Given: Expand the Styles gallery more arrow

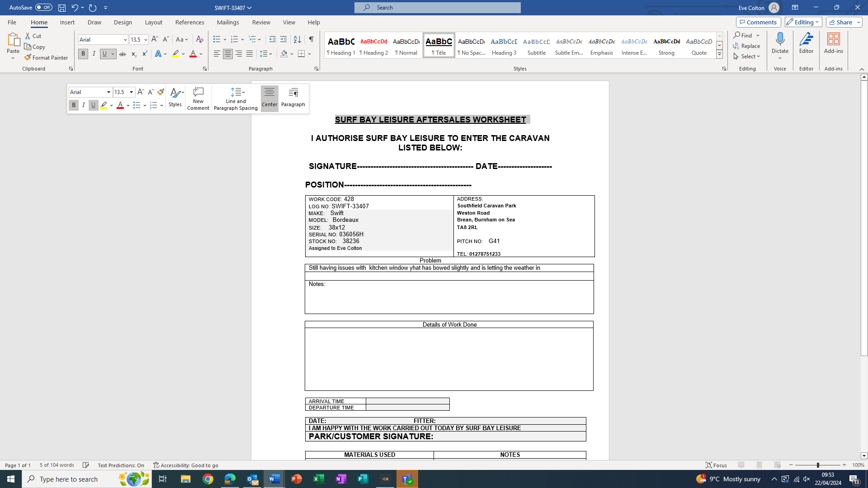Looking at the screenshot, I should click(x=719, y=54).
